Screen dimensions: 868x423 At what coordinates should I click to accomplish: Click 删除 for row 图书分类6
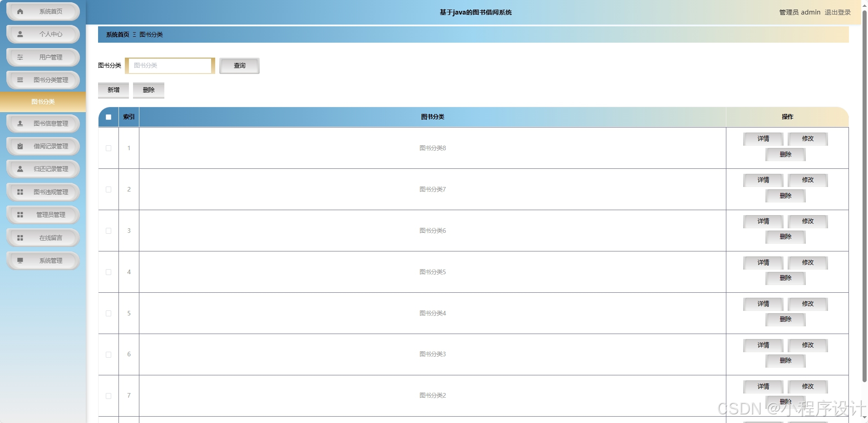(x=785, y=237)
